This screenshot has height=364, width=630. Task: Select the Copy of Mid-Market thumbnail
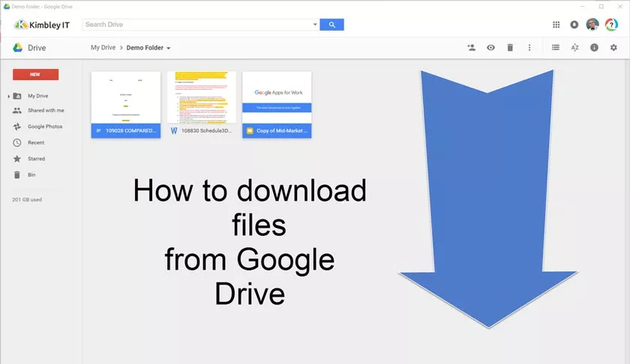pyautogui.click(x=277, y=97)
